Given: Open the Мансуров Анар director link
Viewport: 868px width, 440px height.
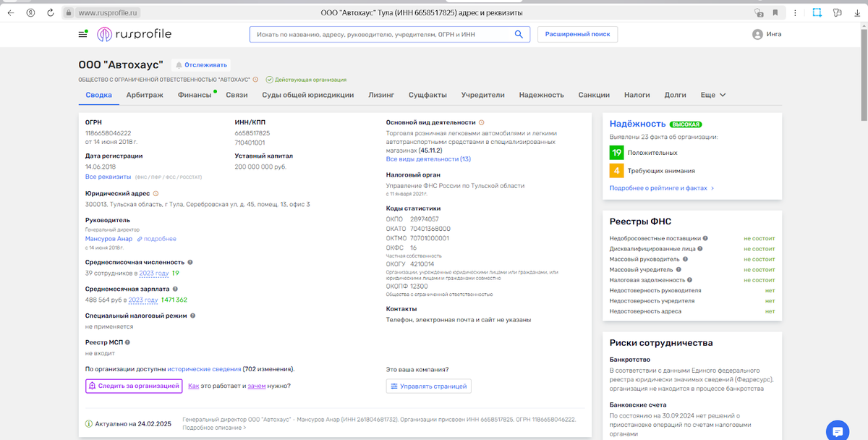Looking at the screenshot, I should click(x=109, y=239).
